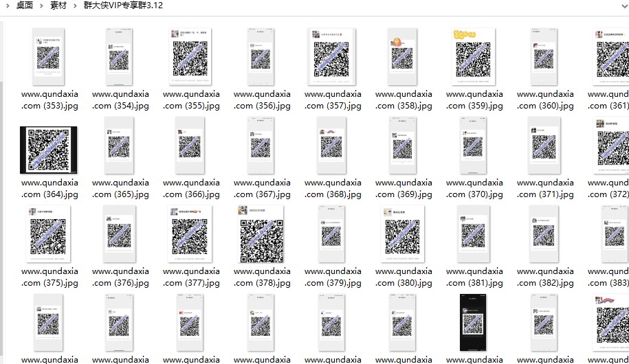Expand chevron between 素材 and 群大侠VIP专享群3.12
Screen dimensions: 629x364
(x=75, y=6)
